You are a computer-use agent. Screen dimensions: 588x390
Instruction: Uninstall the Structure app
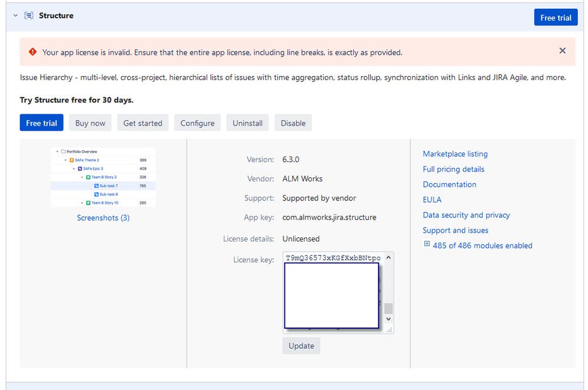(247, 123)
